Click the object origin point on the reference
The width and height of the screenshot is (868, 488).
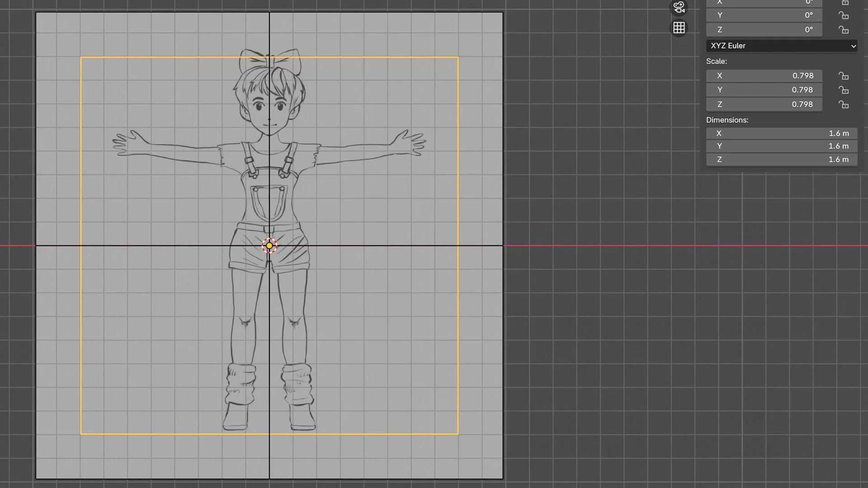(x=269, y=245)
